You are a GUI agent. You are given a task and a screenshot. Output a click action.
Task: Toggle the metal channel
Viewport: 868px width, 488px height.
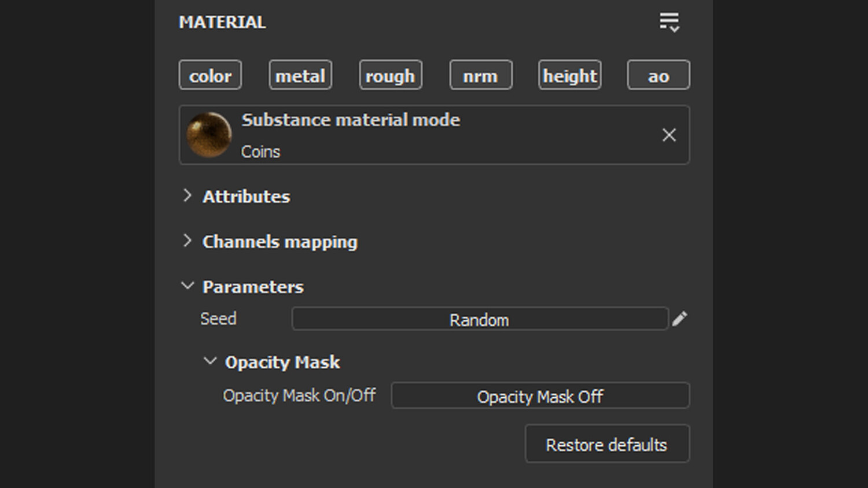point(300,75)
